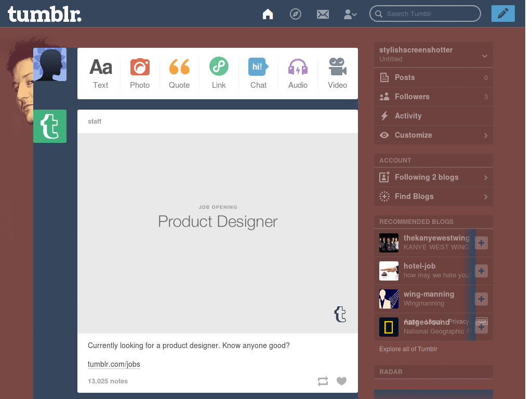Image resolution: width=532 pixels, height=399 pixels.
Task: Open Posts in the sidebar
Action: [433, 77]
